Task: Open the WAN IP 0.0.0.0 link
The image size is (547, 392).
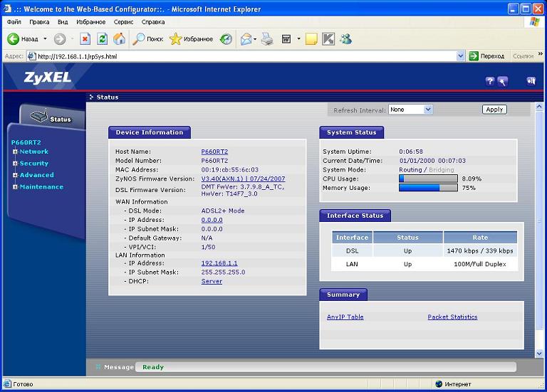Action: [x=212, y=220]
